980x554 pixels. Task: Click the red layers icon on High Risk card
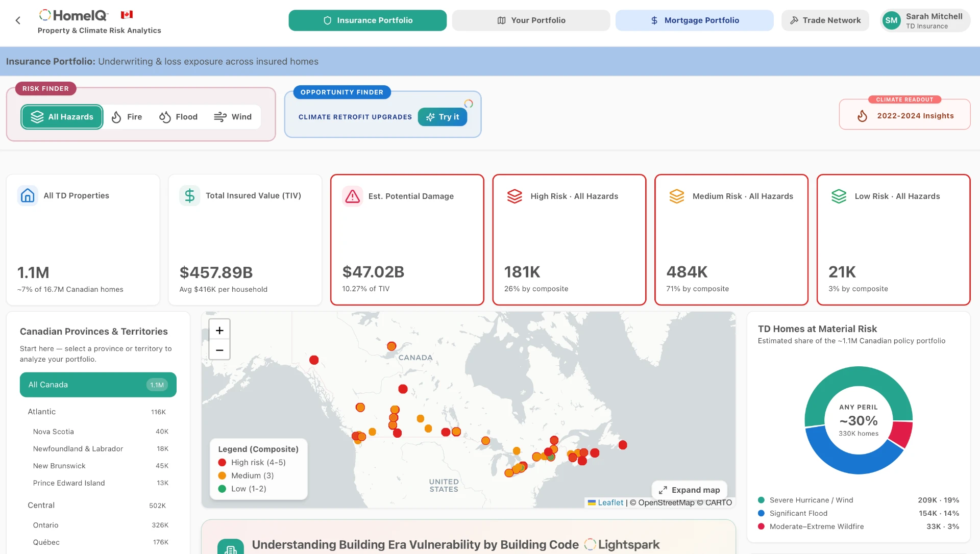(x=514, y=196)
